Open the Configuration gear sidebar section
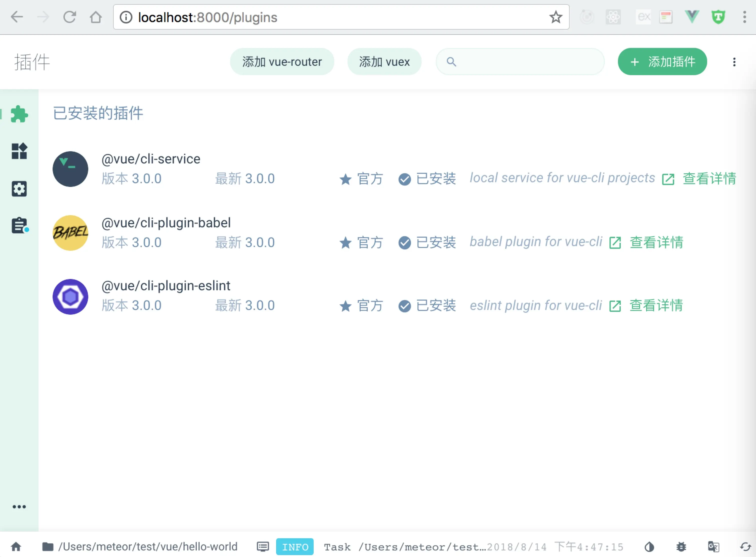This screenshot has width=756, height=557. 19,189
